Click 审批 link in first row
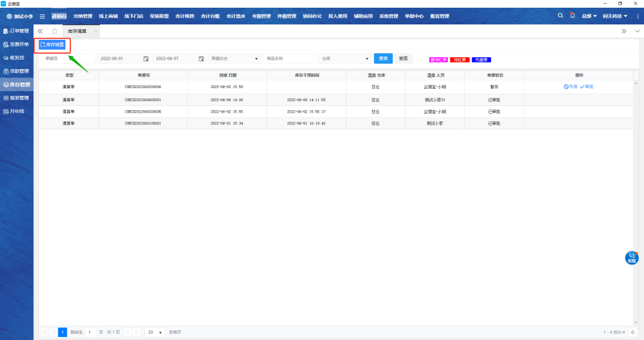The width and height of the screenshot is (644, 340). click(587, 87)
